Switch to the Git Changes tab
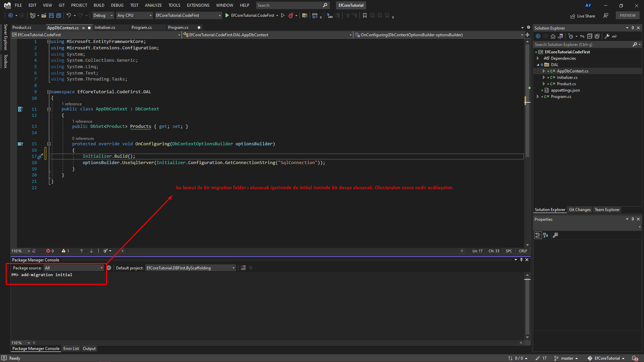 click(x=580, y=209)
